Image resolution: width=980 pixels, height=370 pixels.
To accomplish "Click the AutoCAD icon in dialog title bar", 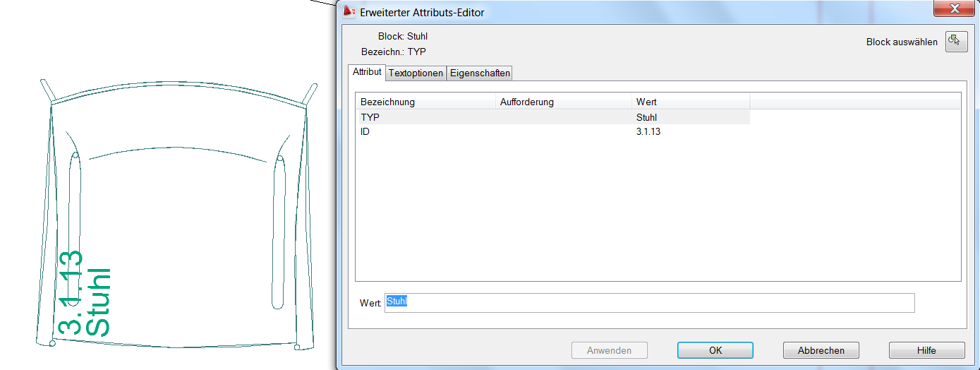I will tap(349, 12).
